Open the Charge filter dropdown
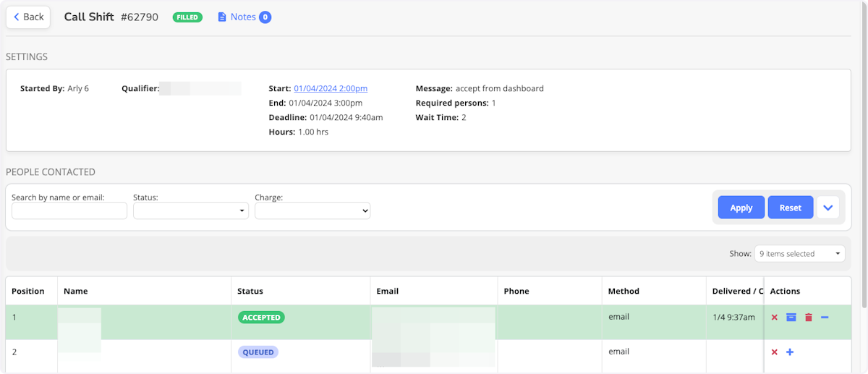 (x=312, y=211)
